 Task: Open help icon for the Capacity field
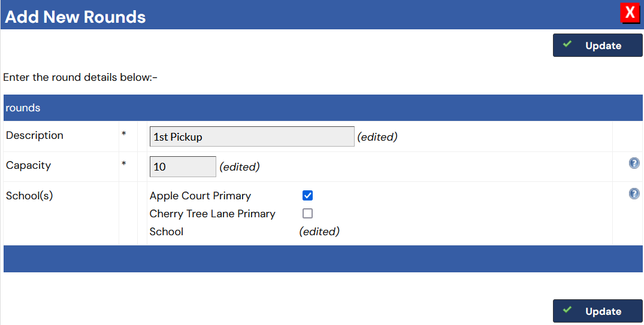(x=634, y=163)
